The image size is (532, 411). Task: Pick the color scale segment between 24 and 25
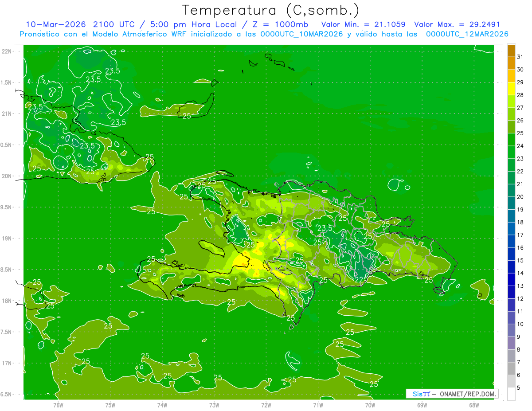(511, 140)
